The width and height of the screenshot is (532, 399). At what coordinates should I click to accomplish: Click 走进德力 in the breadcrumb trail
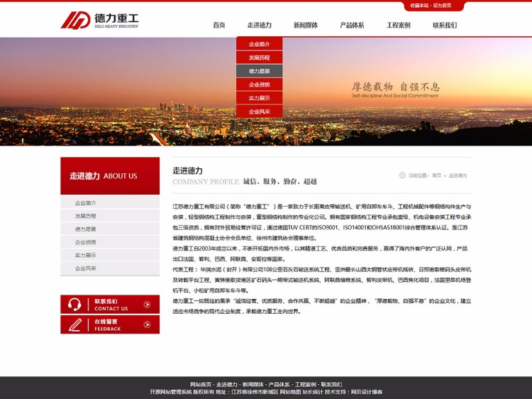tap(458, 175)
